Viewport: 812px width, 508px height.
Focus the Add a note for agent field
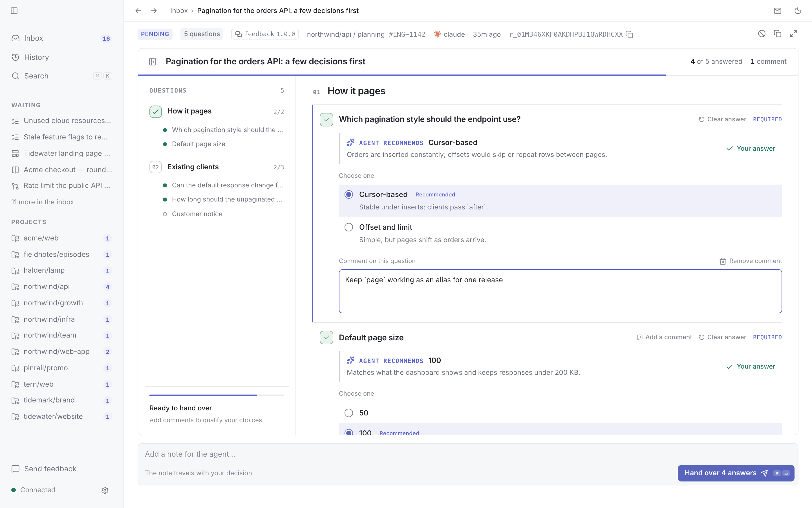pos(468,454)
